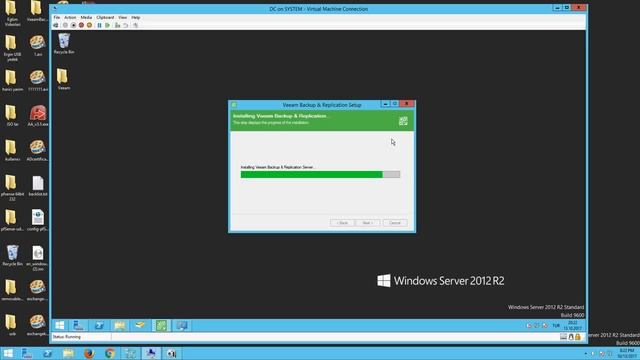640x360 pixels.
Task: Click the green arrow icon right of Pause
Action: 107,25
